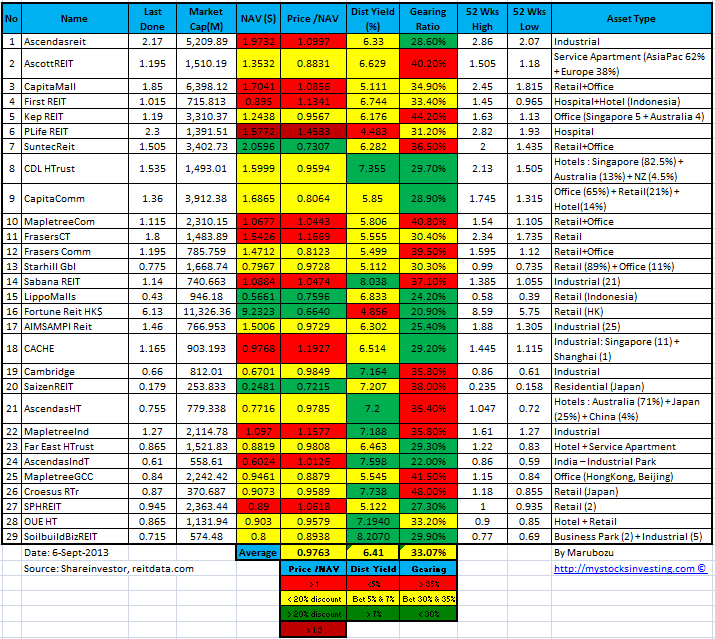Screen dimensions: 715x639
Task: Click the legend header Price /NAV
Action: pos(313,569)
